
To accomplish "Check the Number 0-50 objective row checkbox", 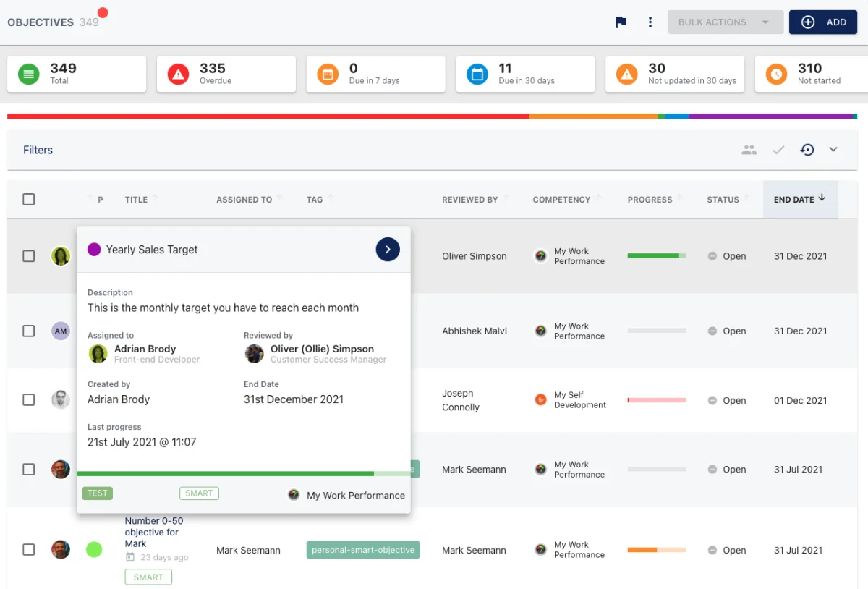I will point(29,549).
